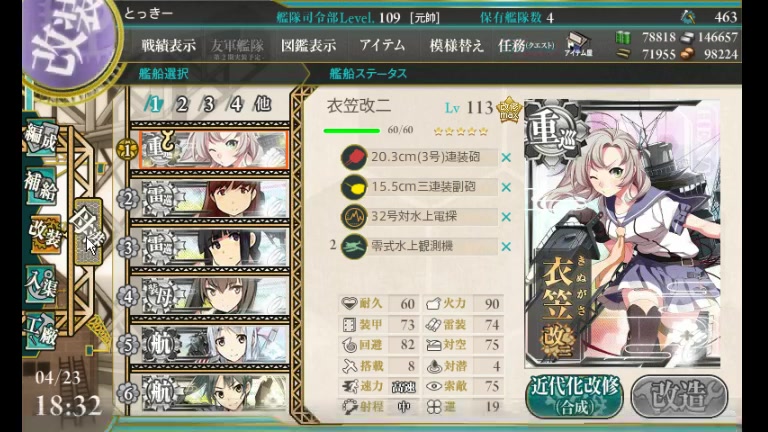The width and height of the screenshot is (768, 432).
Task: Open the 工廠 factory sidebar icon
Action: [x=42, y=330]
